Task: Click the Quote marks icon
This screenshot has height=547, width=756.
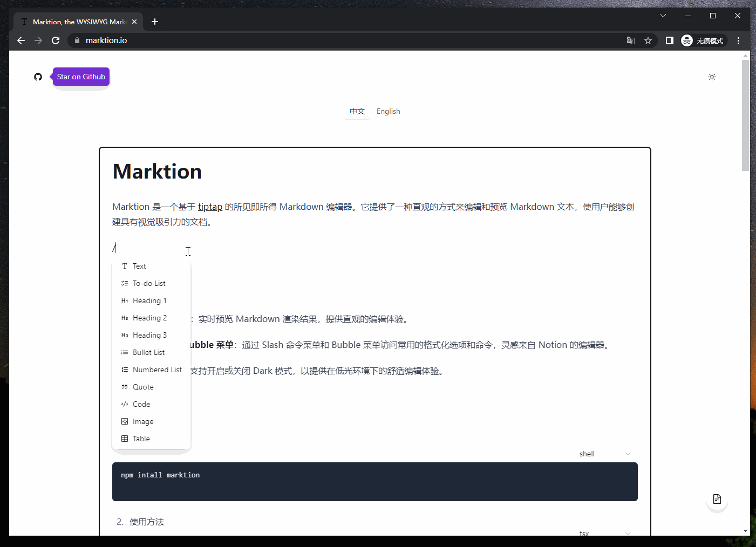Action: pyautogui.click(x=125, y=387)
